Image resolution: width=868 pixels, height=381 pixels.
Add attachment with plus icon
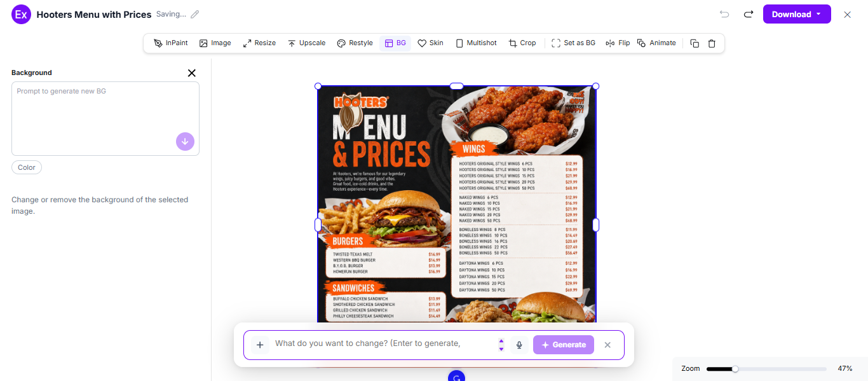point(260,345)
